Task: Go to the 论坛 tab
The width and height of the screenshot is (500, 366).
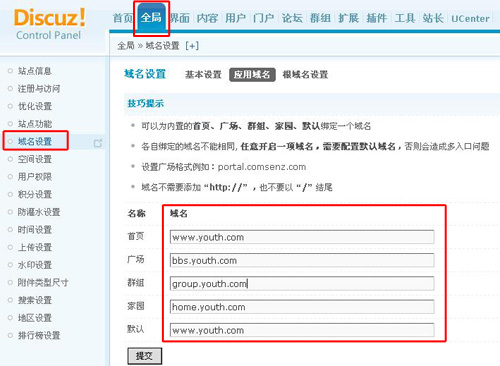Action: click(292, 18)
